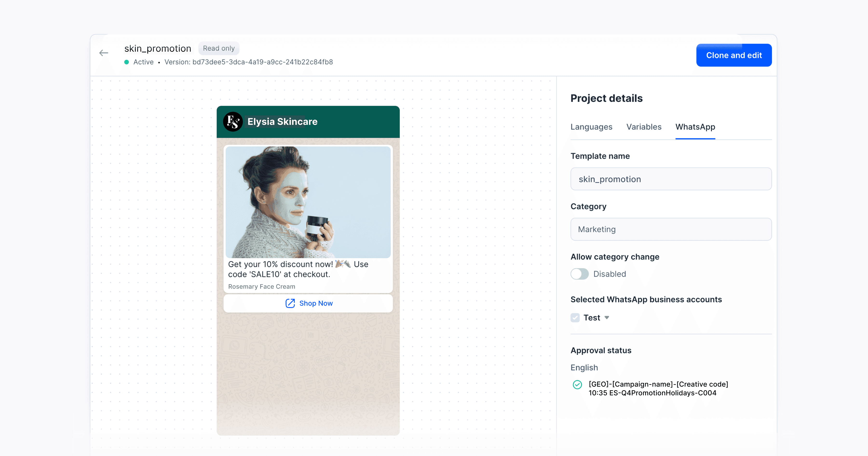Viewport: 868px width, 456px height.
Task: Click the 'Get your 10% discount now!' message
Action: [x=298, y=269]
